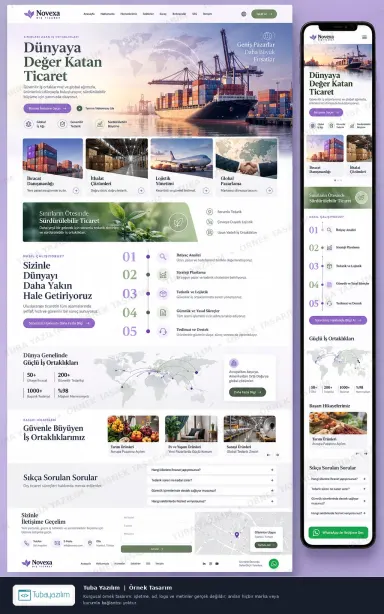Click the purple button below Sizinle Dünyayı heading

tap(59, 323)
